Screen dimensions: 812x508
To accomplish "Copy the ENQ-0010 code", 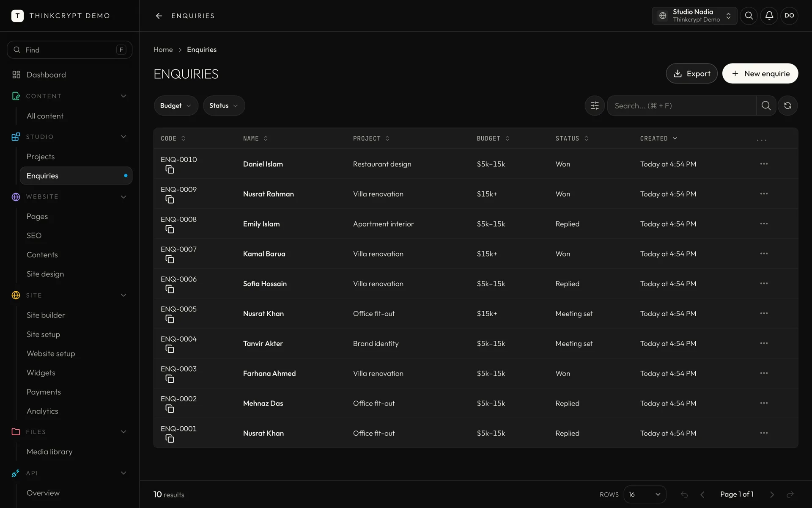I will pos(170,170).
